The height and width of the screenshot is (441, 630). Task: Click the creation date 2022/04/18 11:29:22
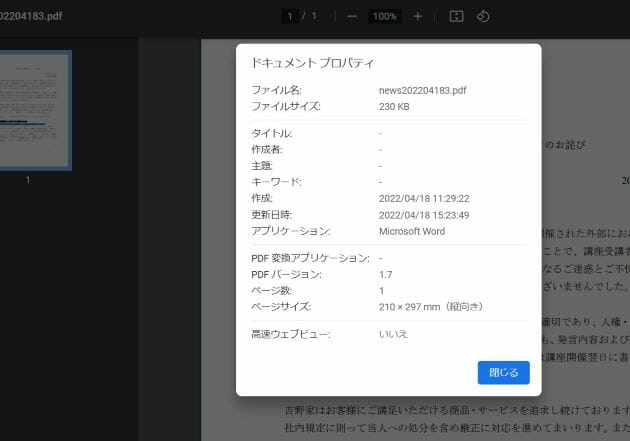424,198
